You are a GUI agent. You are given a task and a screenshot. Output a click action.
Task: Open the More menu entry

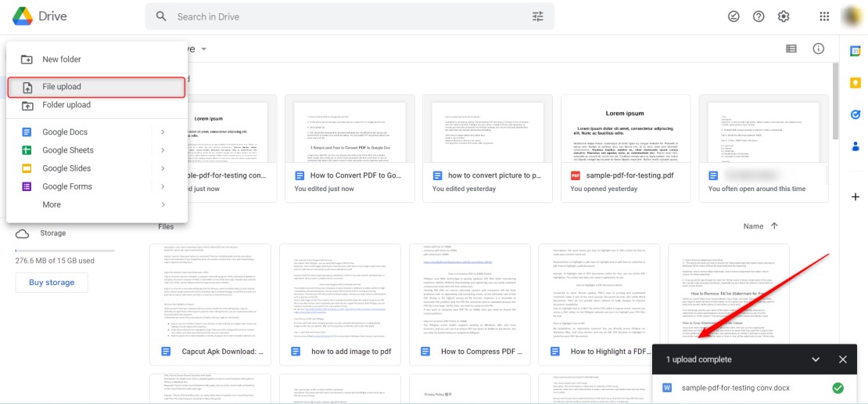tap(97, 205)
